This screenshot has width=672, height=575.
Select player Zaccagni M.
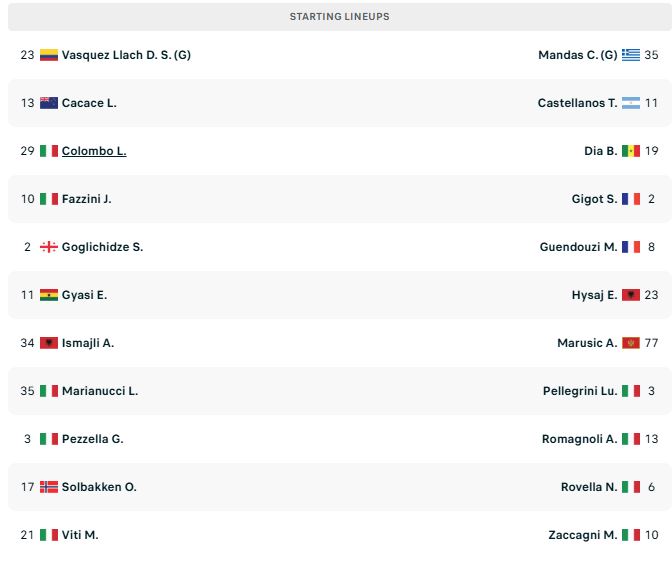pyautogui.click(x=583, y=535)
